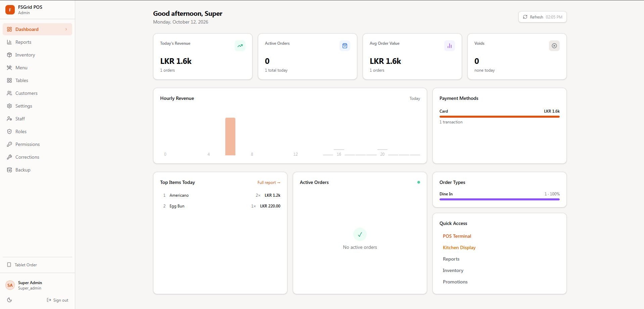Open the Dashboard menu item
The height and width of the screenshot is (309, 644).
pos(37,29)
